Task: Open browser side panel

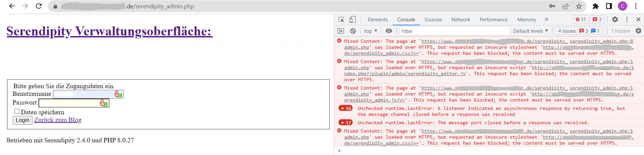Action: tap(609, 6)
